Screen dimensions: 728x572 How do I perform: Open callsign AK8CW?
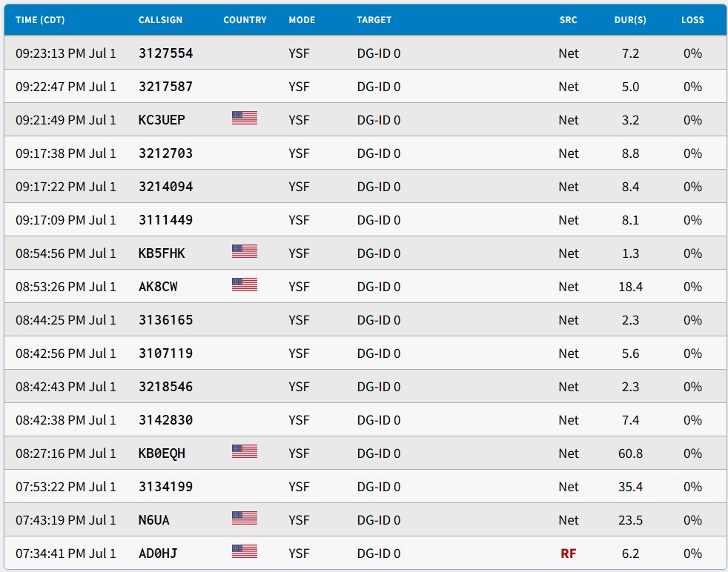[158, 287]
